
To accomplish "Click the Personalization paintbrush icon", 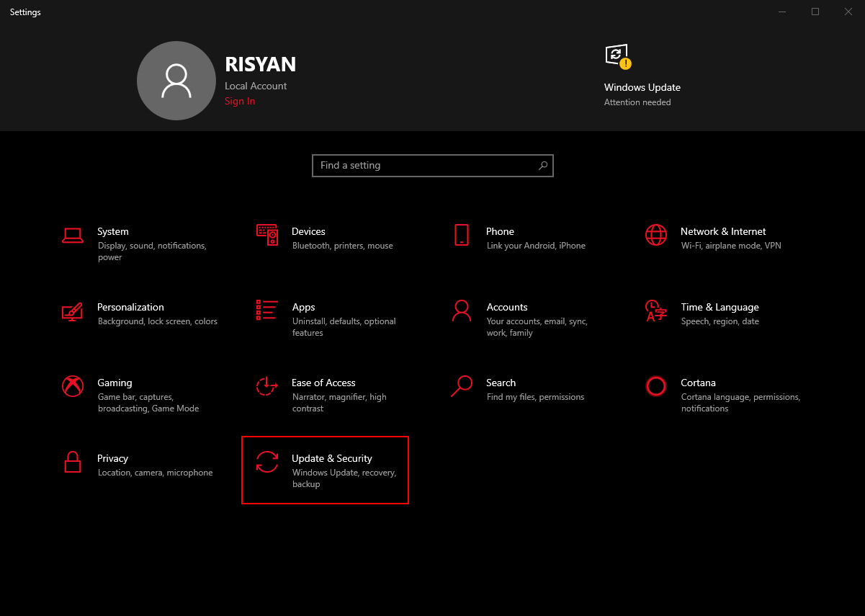I will pyautogui.click(x=73, y=311).
